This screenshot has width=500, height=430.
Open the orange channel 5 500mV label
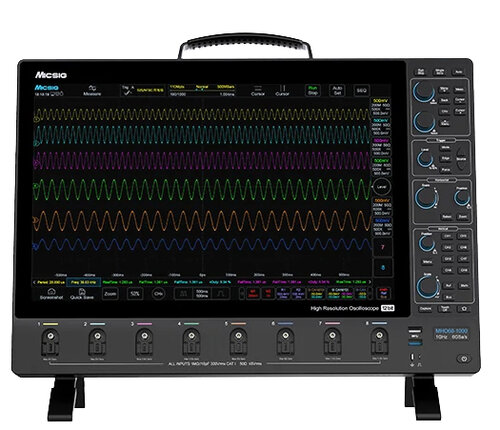382,201
